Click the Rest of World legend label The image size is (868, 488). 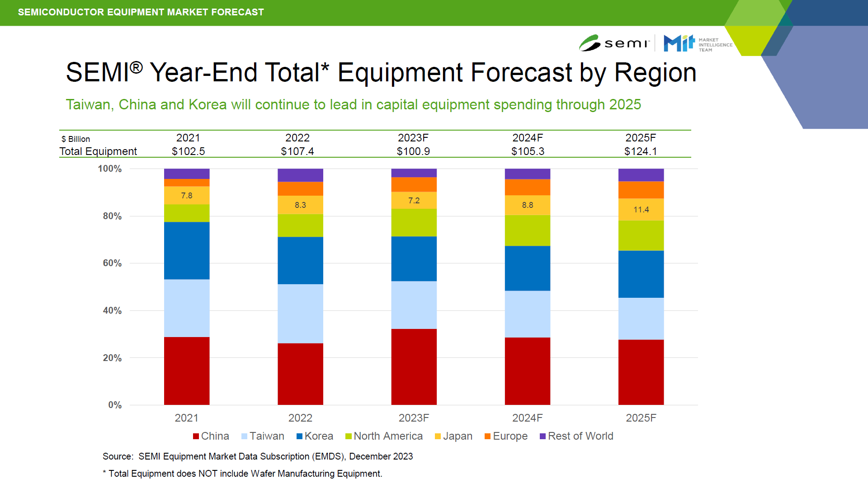pos(581,436)
